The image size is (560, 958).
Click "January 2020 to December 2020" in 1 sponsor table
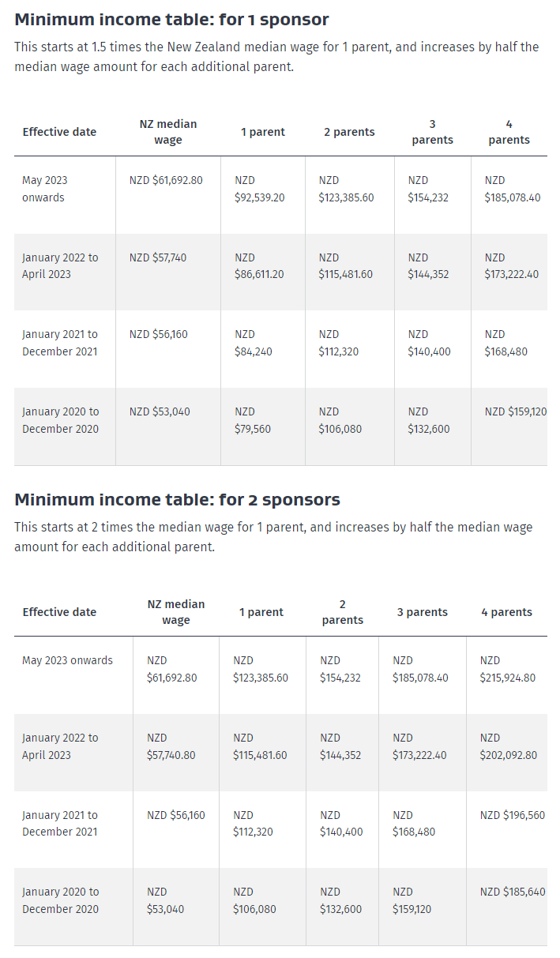pyautogui.click(x=61, y=420)
